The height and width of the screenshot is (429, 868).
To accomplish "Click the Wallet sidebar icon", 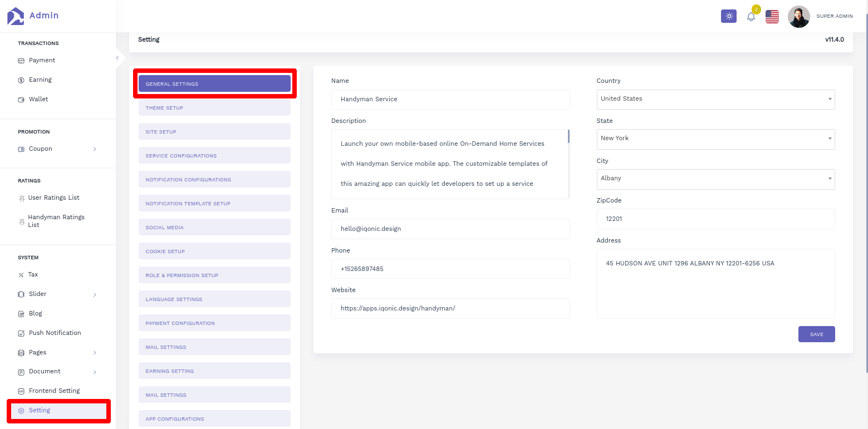I will pyautogui.click(x=21, y=100).
